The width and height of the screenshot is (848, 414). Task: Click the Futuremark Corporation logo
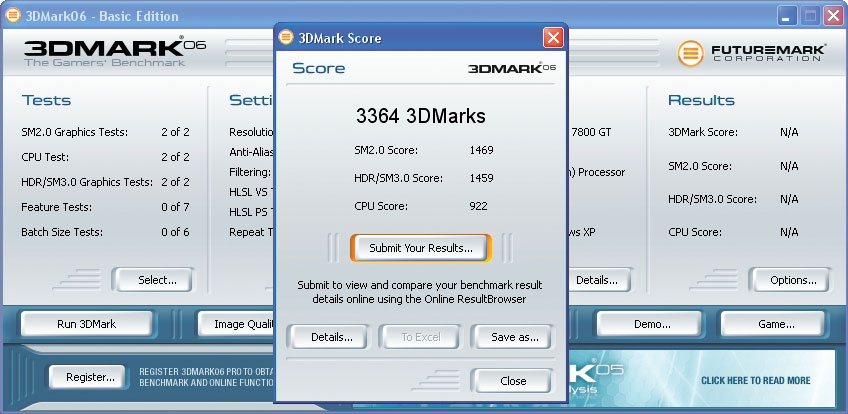(x=751, y=53)
